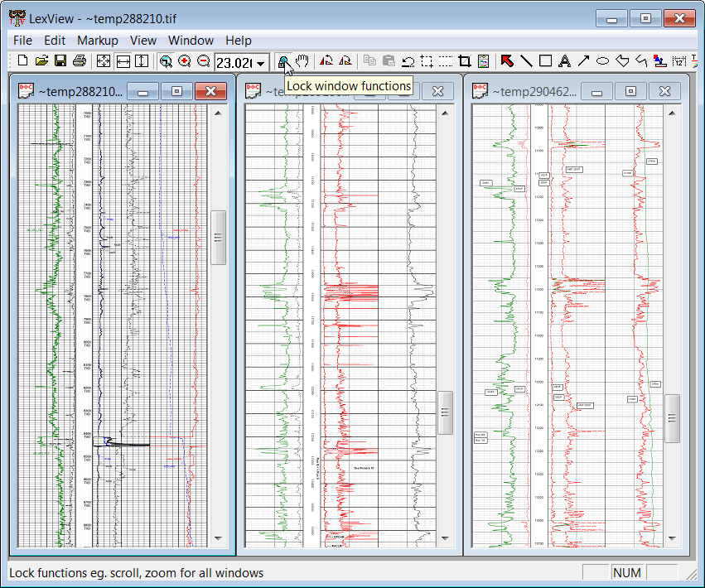Click the ~temp290462 window document icon
The height and width of the screenshot is (588, 705).
pos(480,91)
